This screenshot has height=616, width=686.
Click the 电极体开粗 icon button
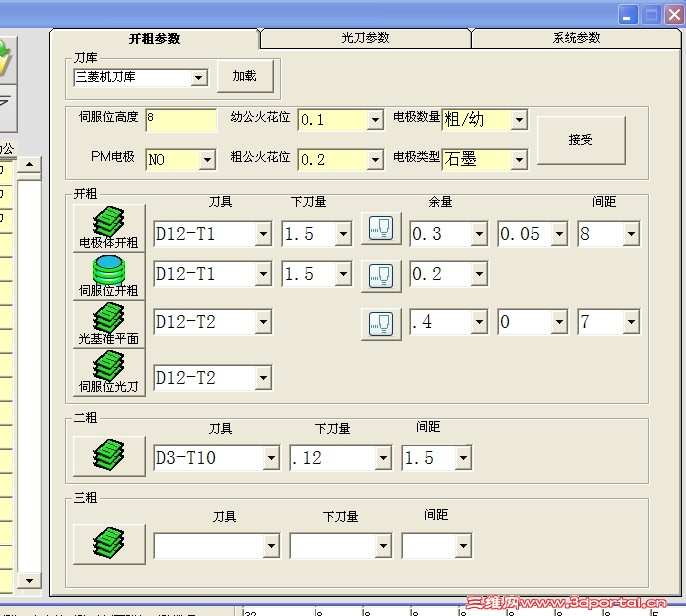coord(109,228)
